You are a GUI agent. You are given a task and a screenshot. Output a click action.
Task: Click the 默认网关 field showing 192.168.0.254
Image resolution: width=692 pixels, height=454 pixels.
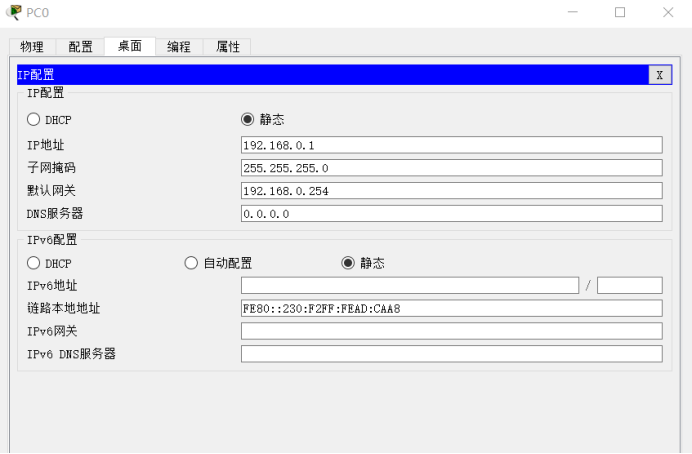click(451, 191)
